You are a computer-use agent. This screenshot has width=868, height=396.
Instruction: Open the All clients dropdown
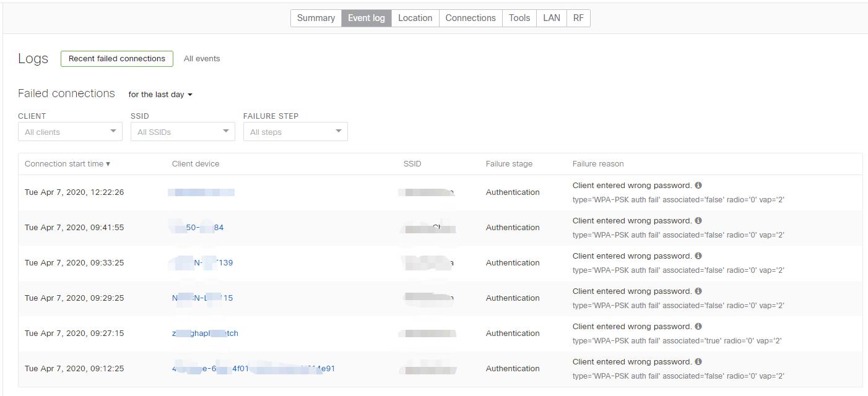coord(69,131)
